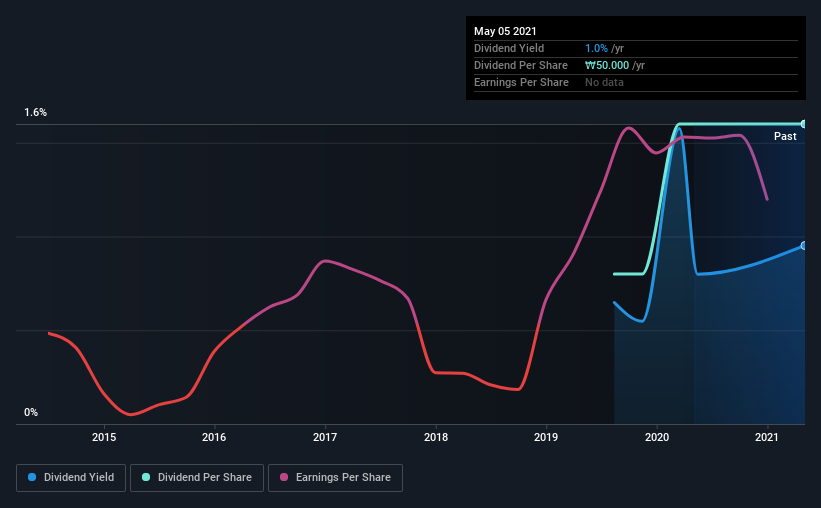Click the 2020 x-axis label

[657, 437]
